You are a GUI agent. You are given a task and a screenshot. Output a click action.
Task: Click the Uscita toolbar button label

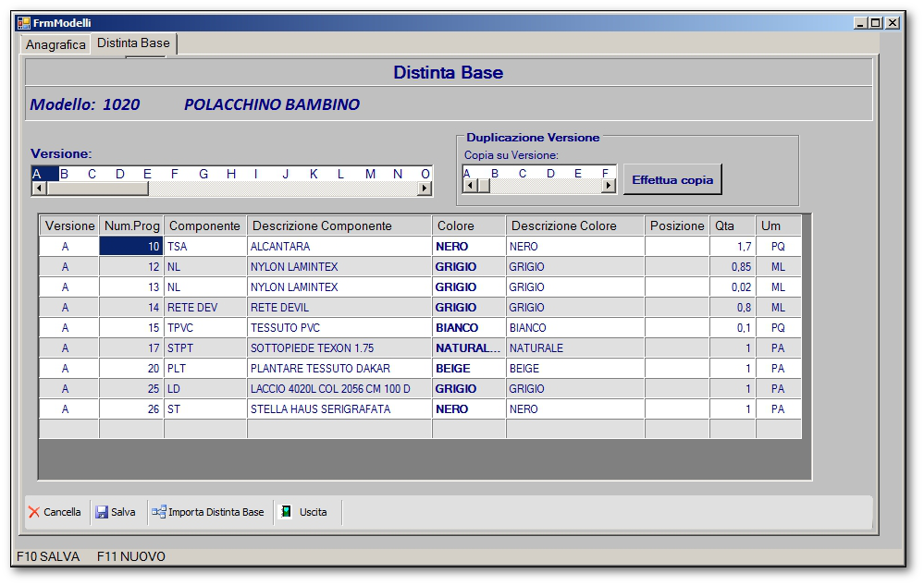click(313, 512)
